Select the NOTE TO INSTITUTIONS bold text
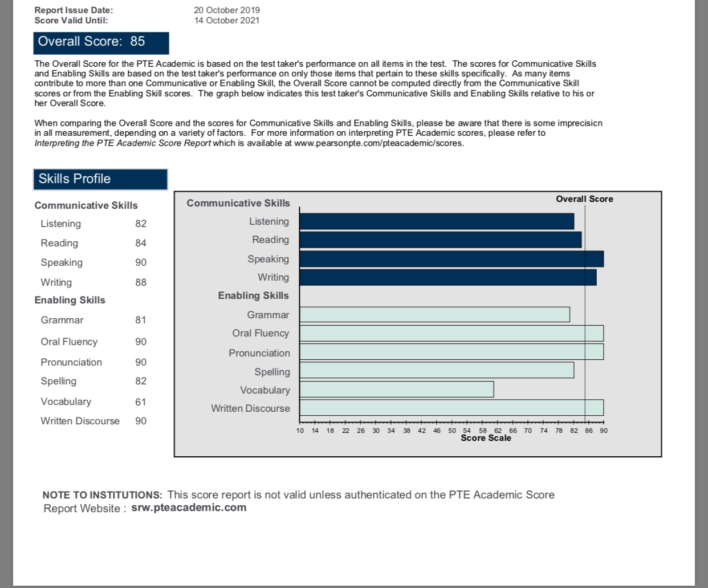The image size is (708, 588). pyautogui.click(x=103, y=495)
